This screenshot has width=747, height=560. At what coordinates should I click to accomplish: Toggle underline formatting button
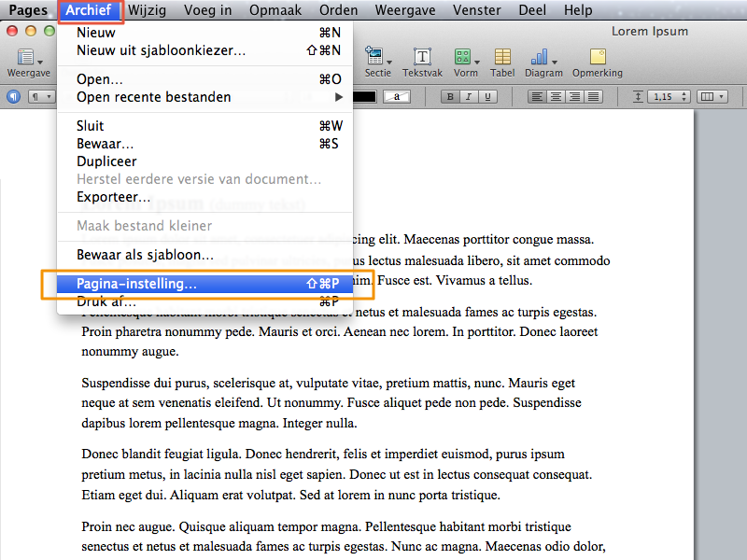(487, 97)
